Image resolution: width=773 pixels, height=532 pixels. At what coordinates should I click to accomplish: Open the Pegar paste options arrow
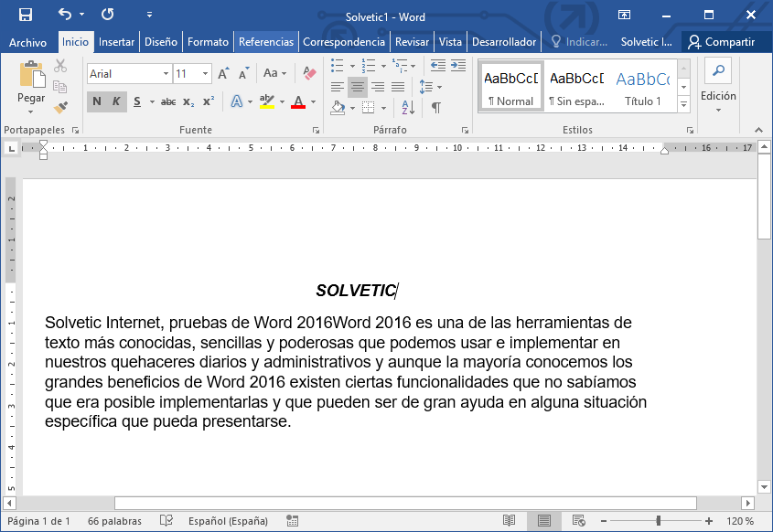point(30,112)
